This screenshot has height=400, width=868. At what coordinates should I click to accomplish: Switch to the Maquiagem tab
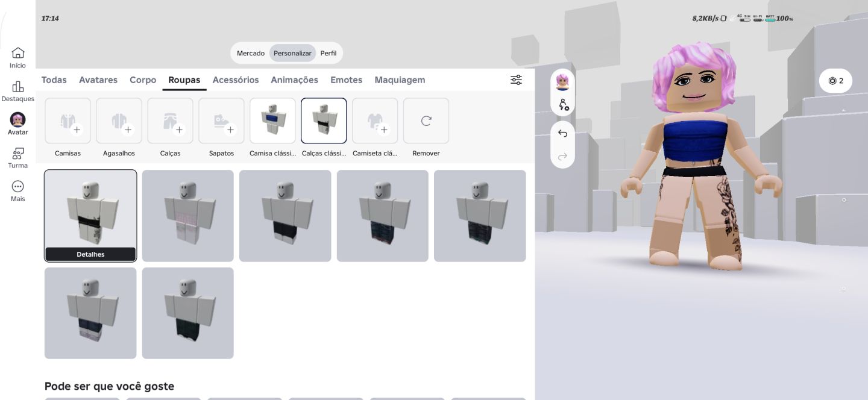click(x=400, y=80)
